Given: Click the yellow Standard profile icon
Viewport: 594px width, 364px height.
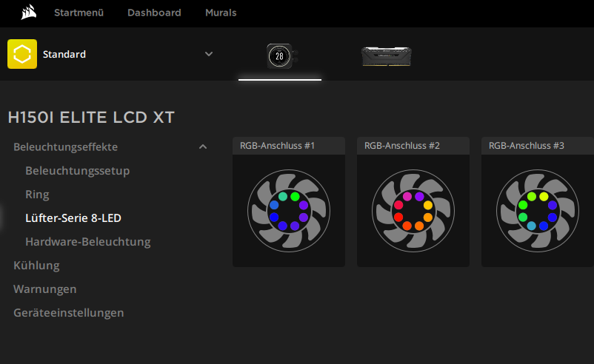Looking at the screenshot, I should (22, 54).
